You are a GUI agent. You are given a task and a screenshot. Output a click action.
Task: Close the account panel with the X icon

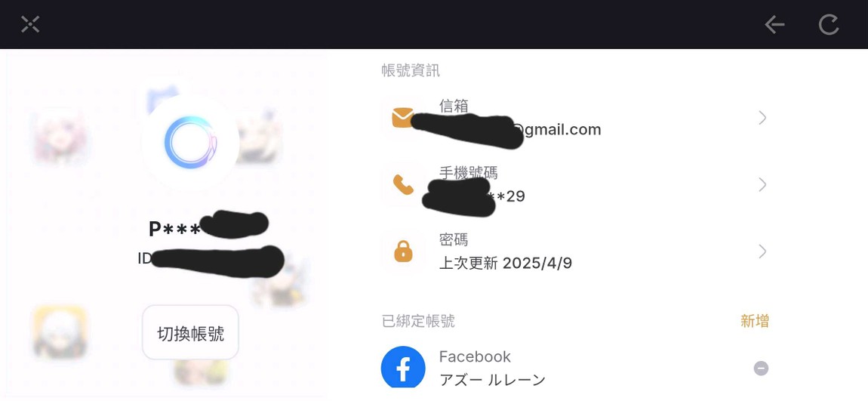(x=30, y=24)
